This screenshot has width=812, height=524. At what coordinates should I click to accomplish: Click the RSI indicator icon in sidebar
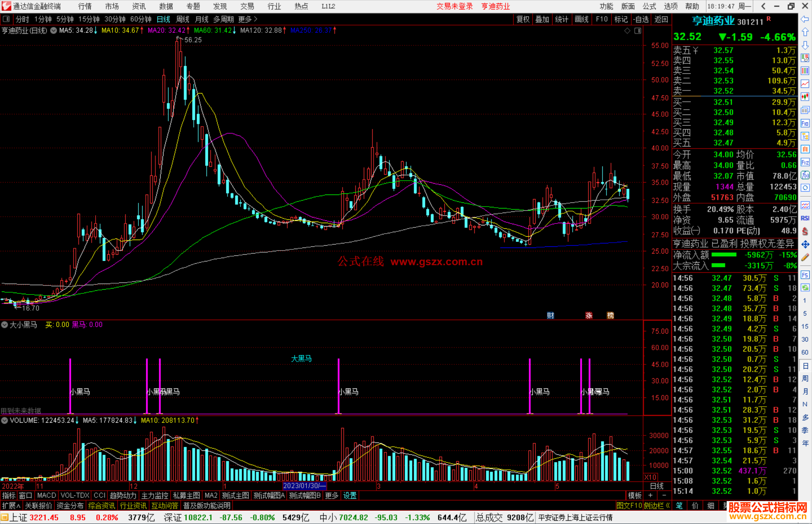(805, 218)
